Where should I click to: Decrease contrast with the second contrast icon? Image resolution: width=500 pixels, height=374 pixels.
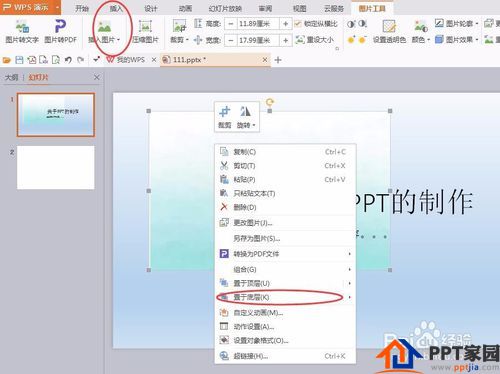pos(363,24)
